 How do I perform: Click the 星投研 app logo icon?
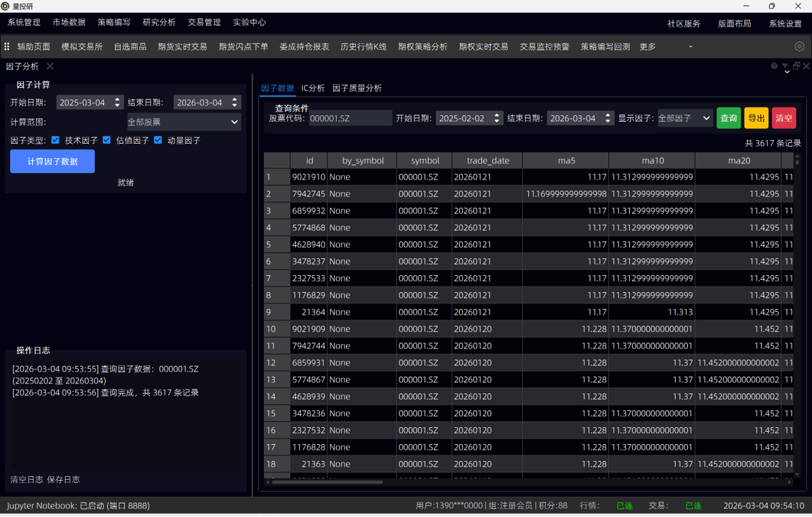[5, 6]
